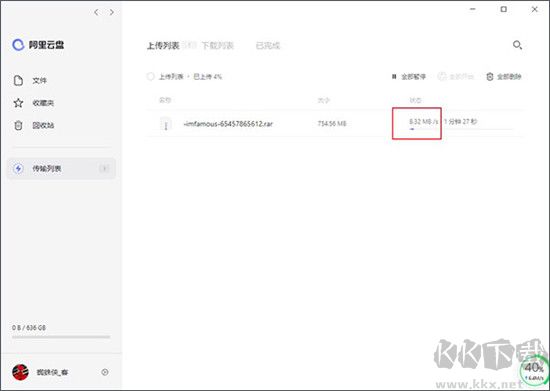Pause all uploads with 全部暂停
This screenshot has width=550, height=391.
click(x=409, y=76)
